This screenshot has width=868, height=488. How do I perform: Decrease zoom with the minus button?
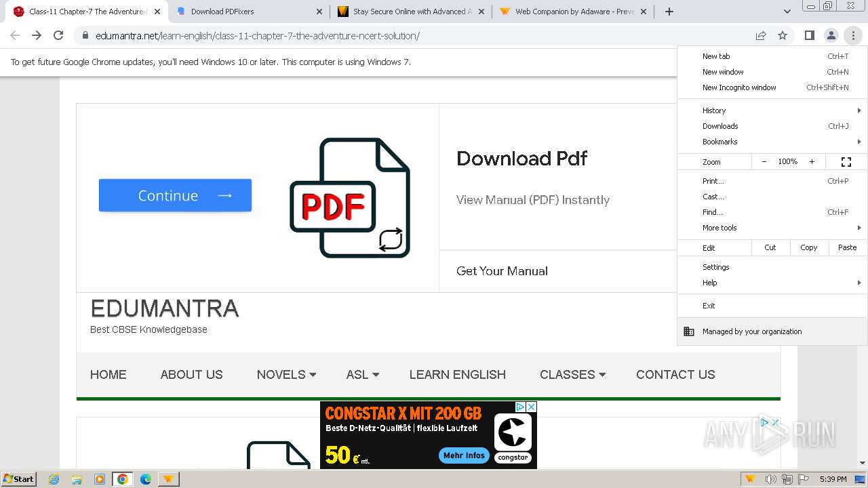point(764,162)
